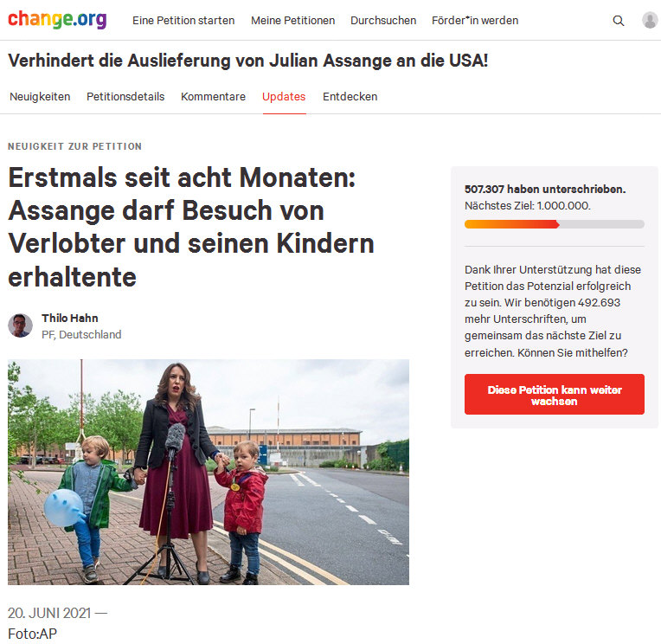This screenshot has height=644, width=661.
Task: Open the photo of woman with children
Action: [209, 472]
